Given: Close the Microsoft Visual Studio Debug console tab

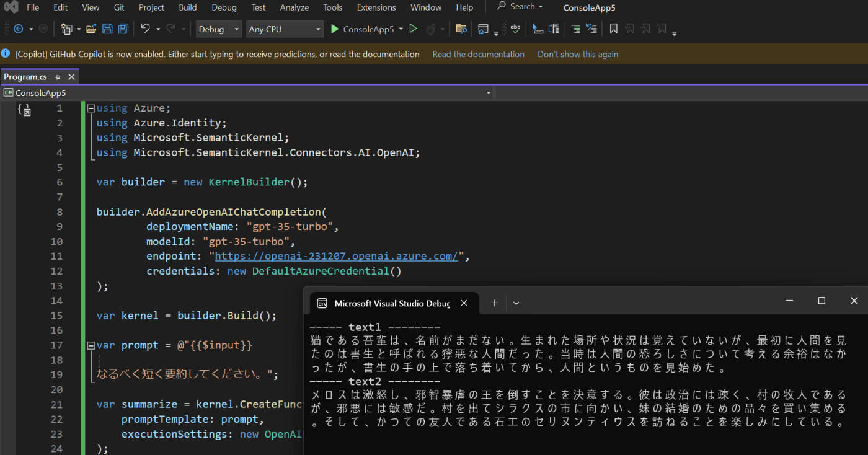Looking at the screenshot, I should 464,303.
